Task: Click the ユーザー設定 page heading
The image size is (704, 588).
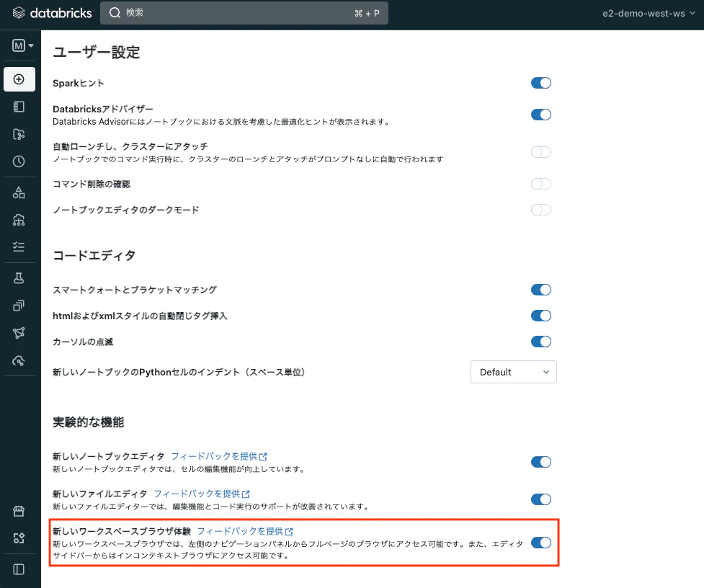Action: click(97, 52)
